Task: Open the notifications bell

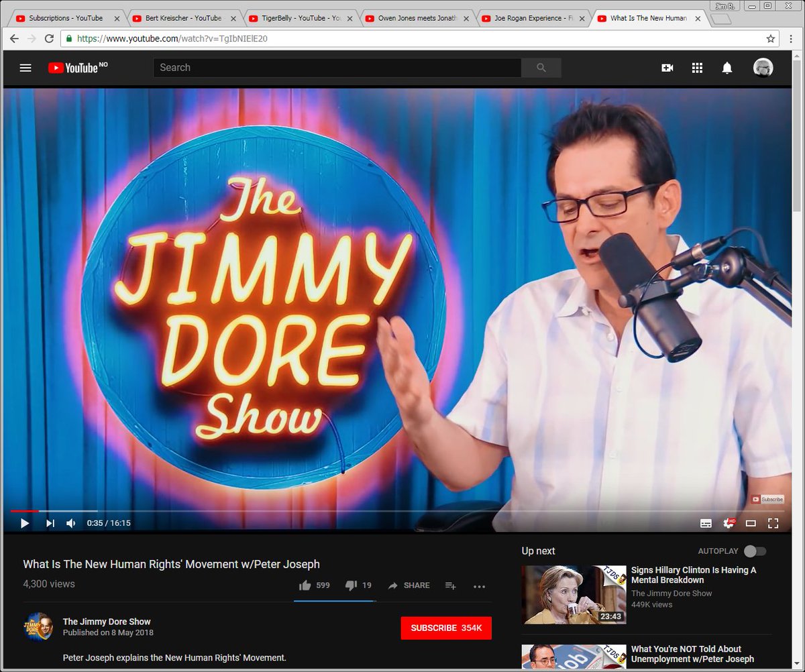Action: tap(727, 68)
